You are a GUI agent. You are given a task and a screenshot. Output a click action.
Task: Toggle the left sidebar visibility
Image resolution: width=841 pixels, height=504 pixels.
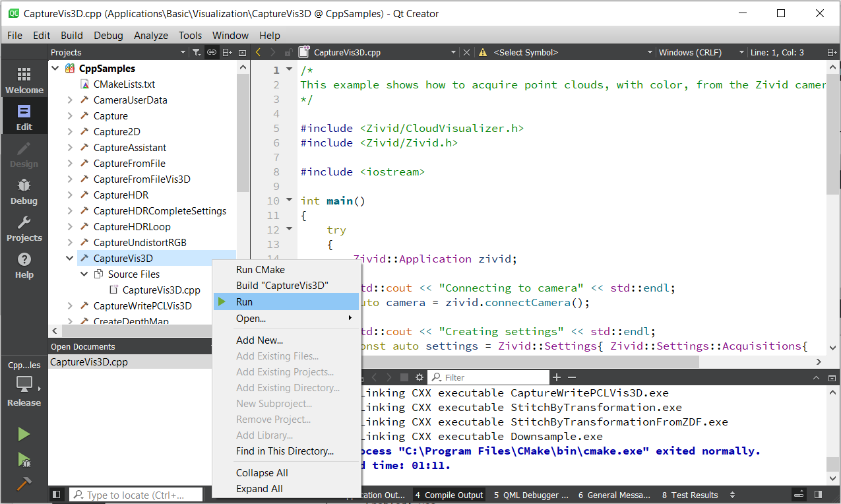click(x=57, y=495)
